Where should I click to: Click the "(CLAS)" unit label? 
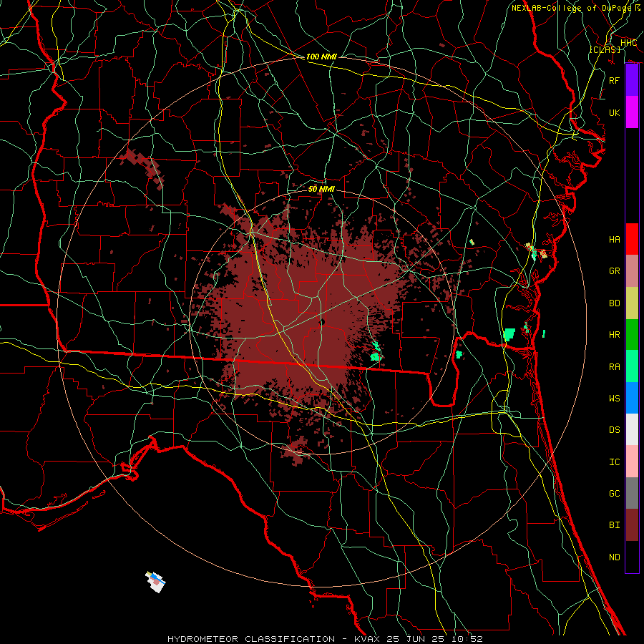[x=605, y=49]
